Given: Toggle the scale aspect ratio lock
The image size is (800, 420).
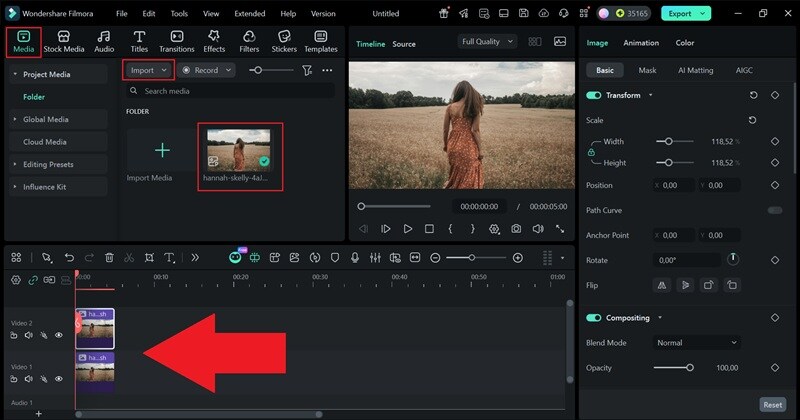Looking at the screenshot, I should click(591, 152).
